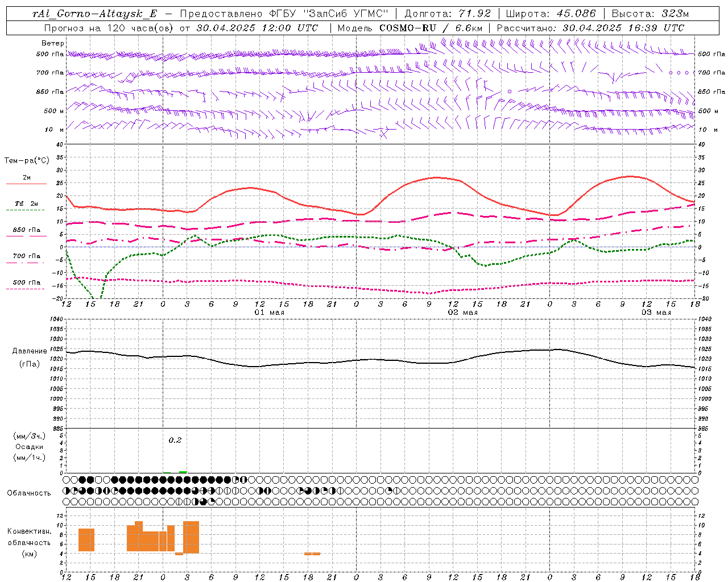Click the Облачность cloudiness label
Screen dimensions: 728x582
point(29,493)
